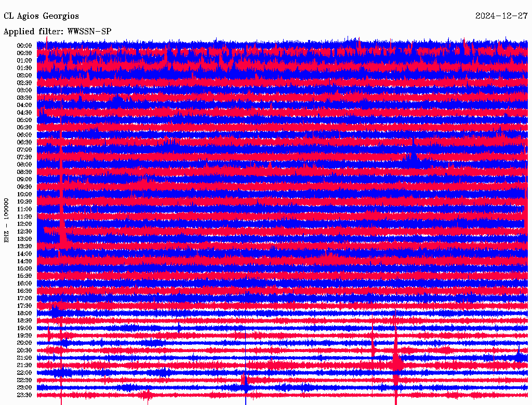The height and width of the screenshot is (405, 532).
Task: Select the 07:00 time row label
Action: click(24, 150)
